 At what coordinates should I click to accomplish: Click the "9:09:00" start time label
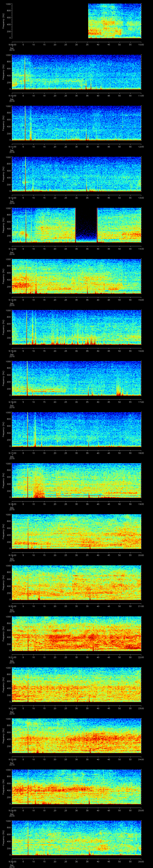pos(12,44)
